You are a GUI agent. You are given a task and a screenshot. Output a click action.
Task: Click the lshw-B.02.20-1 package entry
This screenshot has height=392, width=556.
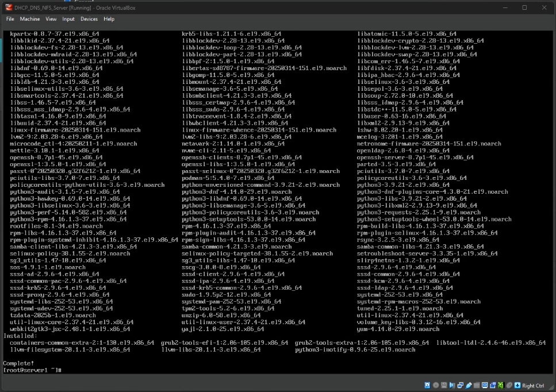pos(400,130)
